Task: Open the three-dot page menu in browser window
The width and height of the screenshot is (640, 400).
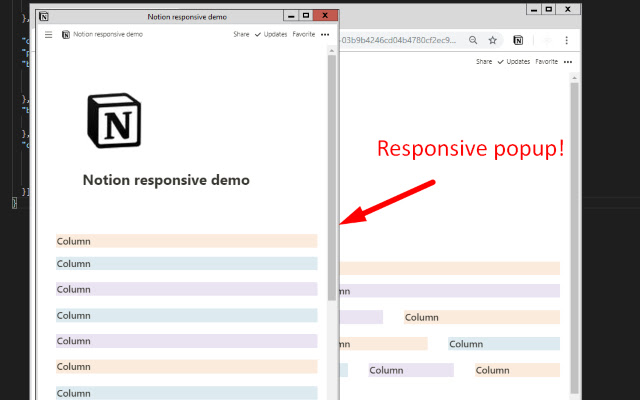Action: point(568,62)
